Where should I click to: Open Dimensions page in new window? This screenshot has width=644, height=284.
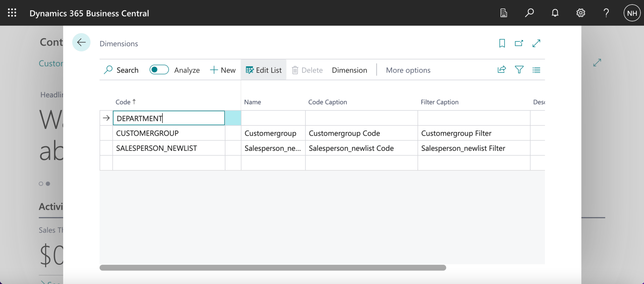[519, 43]
